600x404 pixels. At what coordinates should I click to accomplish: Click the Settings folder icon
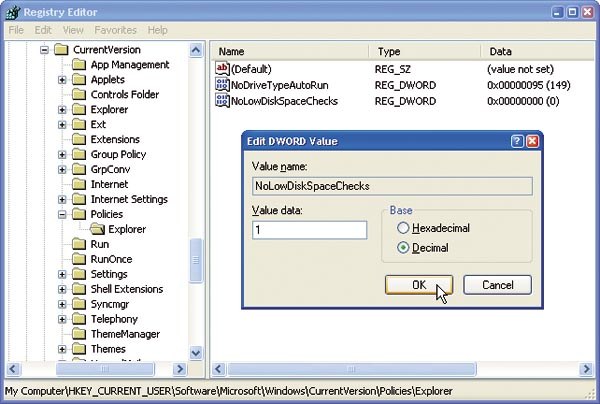pos(79,274)
